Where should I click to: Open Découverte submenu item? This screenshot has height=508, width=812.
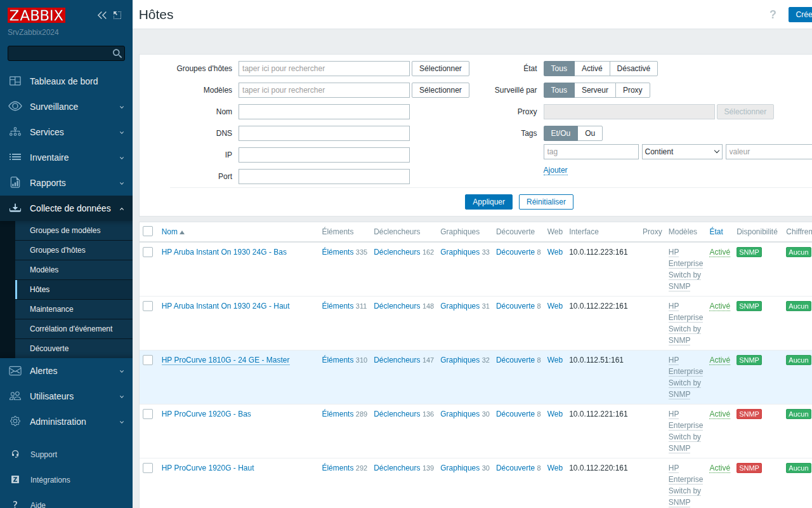[x=74, y=349]
